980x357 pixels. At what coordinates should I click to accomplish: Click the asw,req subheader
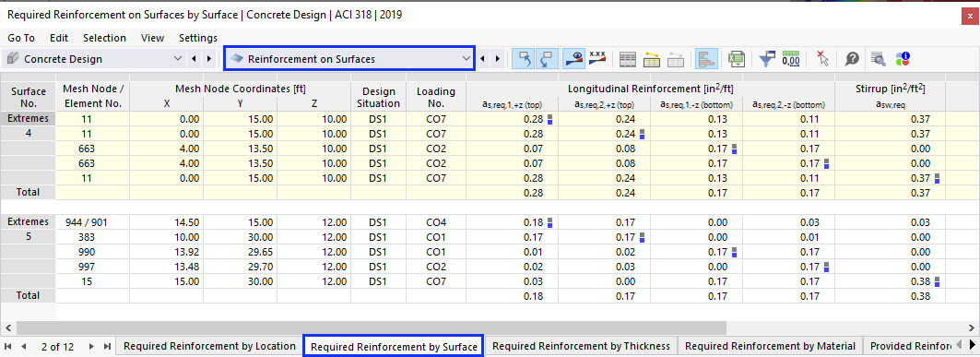(x=890, y=105)
